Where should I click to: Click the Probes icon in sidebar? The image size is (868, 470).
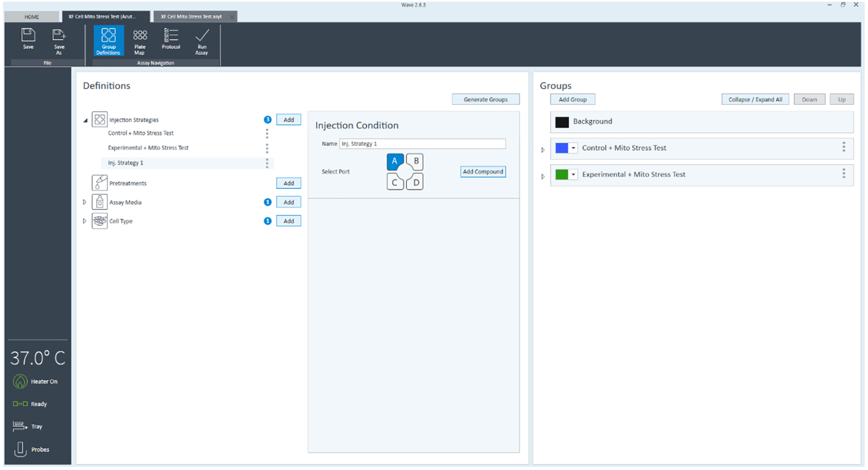pyautogui.click(x=20, y=449)
